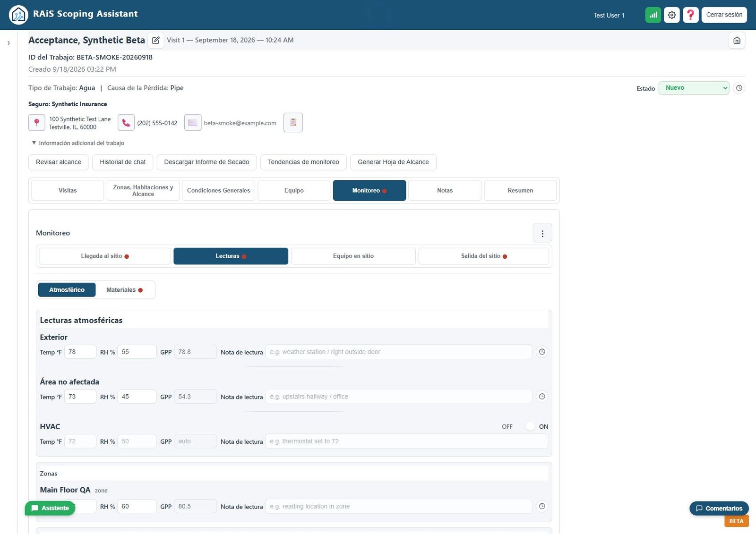Edit job name with pencil icon
756x534 pixels.
(x=156, y=40)
